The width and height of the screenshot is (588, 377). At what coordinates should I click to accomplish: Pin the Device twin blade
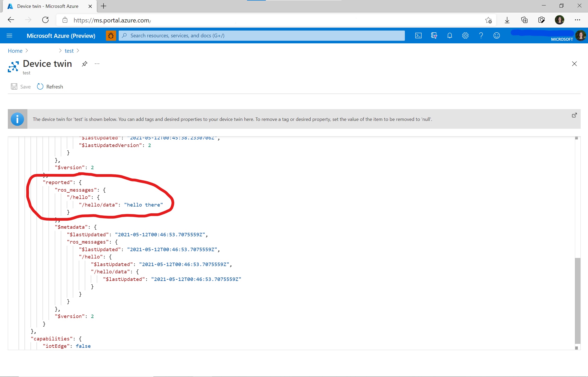point(84,64)
